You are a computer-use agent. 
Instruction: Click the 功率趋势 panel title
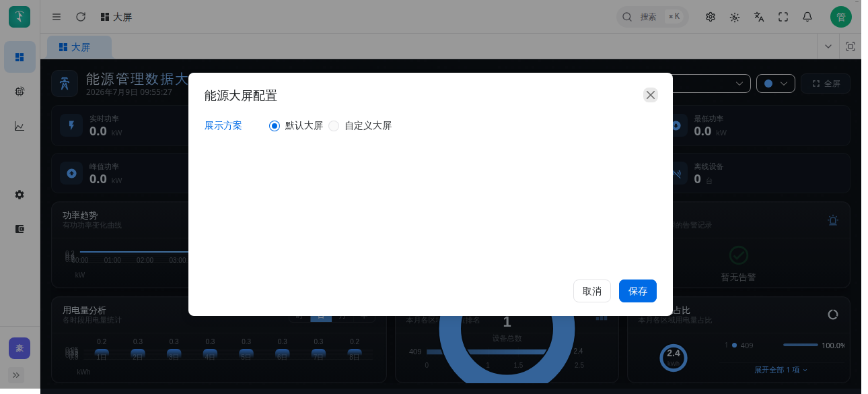80,215
